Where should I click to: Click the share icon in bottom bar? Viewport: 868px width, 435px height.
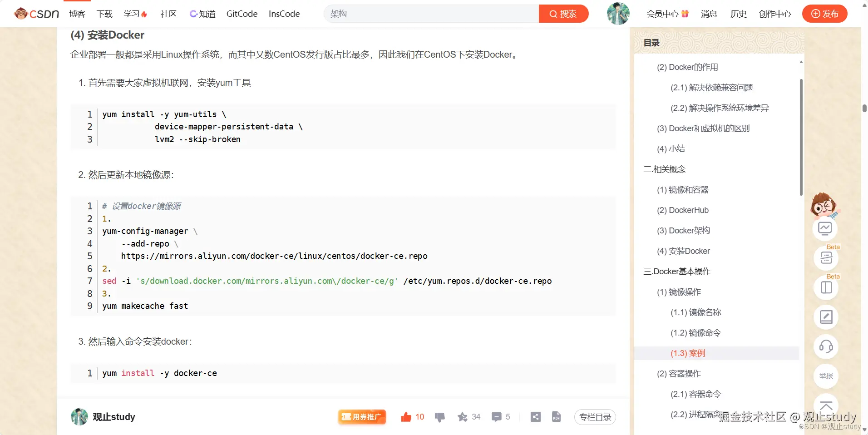tap(536, 417)
